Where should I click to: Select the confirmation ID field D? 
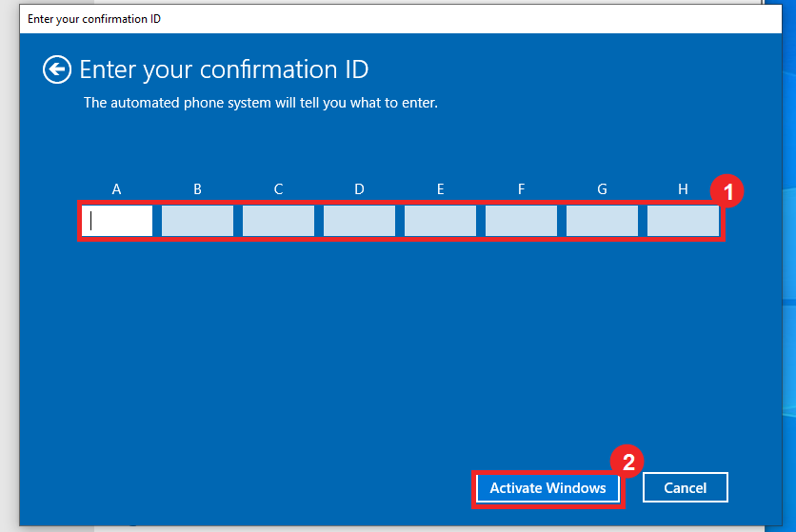pos(359,221)
